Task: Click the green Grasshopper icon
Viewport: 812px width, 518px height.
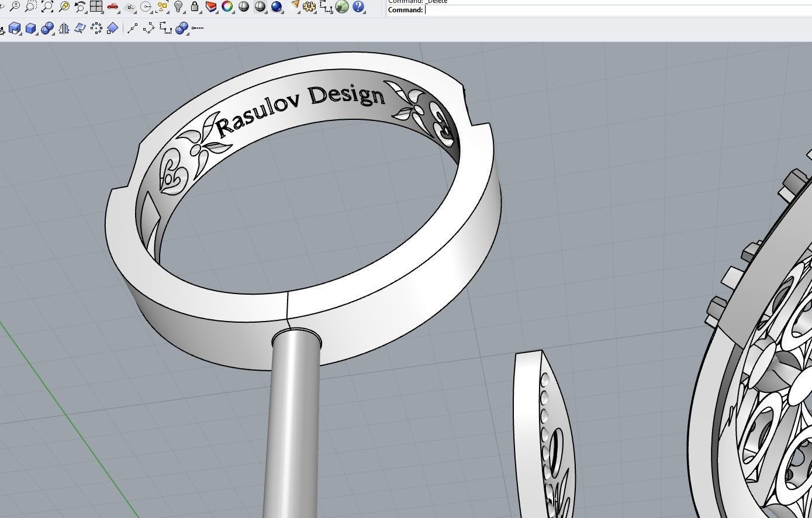Action: pyautogui.click(x=343, y=6)
